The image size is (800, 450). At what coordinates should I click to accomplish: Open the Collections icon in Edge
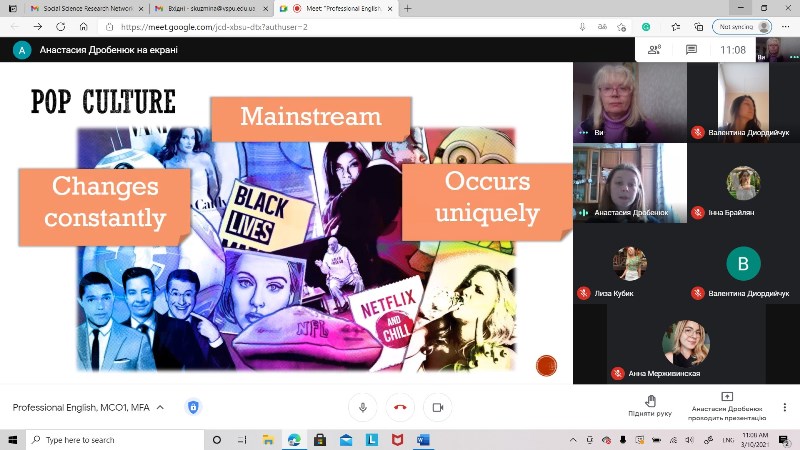698,27
